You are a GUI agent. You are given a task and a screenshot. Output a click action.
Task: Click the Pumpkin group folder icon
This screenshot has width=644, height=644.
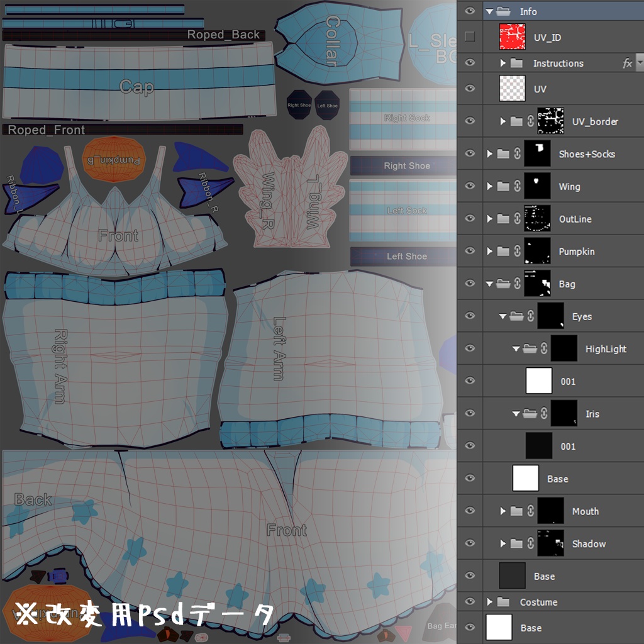coord(503,251)
